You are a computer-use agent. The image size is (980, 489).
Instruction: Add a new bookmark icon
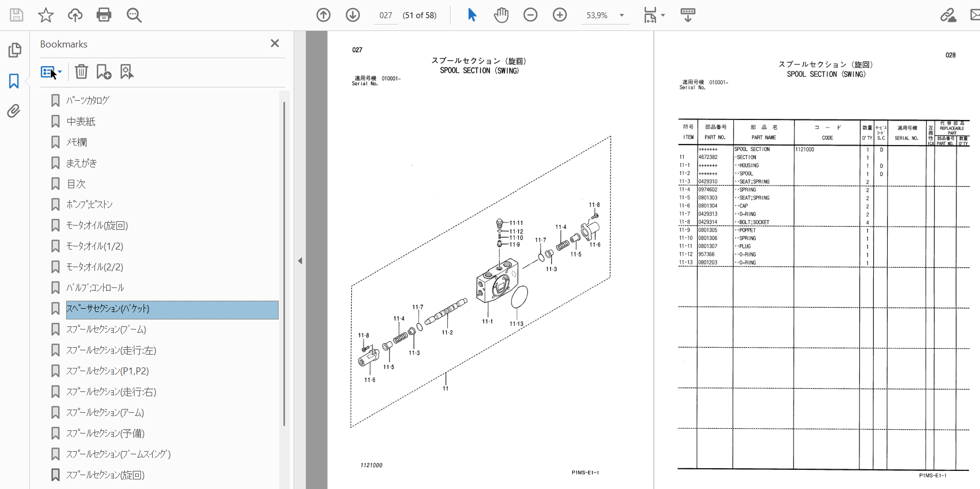[x=104, y=71]
